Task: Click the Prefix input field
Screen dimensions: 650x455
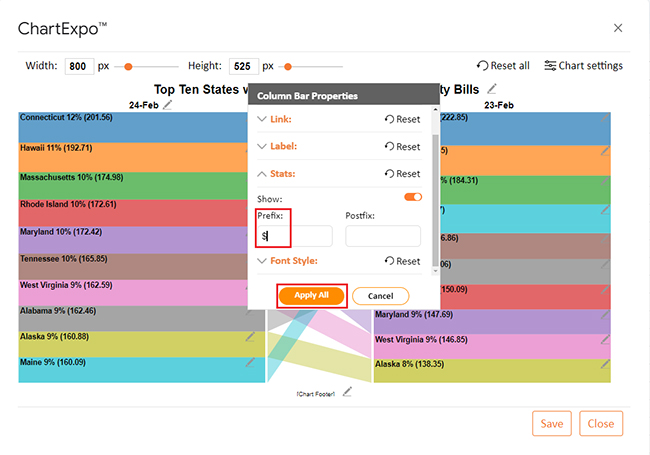Action: 295,236
